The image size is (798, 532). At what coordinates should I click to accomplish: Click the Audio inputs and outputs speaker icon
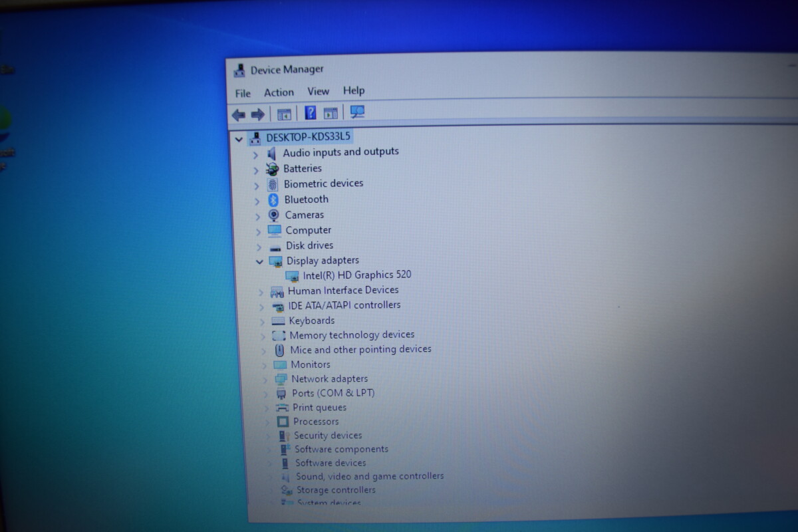click(x=272, y=153)
